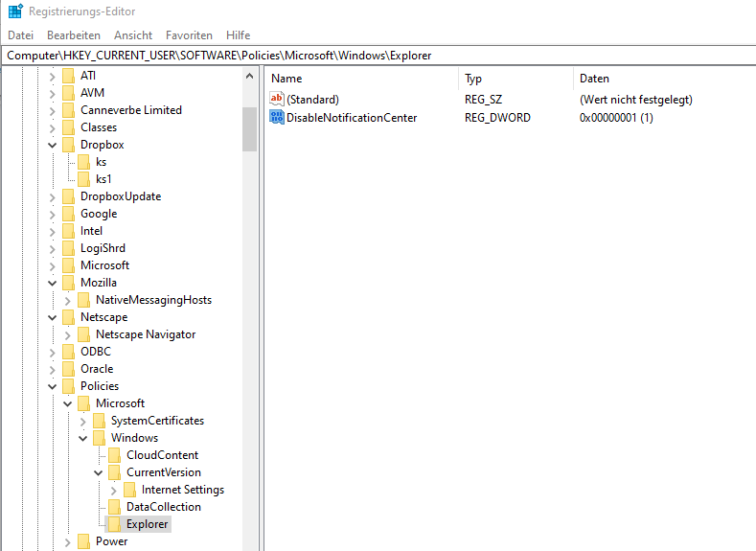Expand the Classes key
This screenshot has height=551, width=756.
[52, 128]
